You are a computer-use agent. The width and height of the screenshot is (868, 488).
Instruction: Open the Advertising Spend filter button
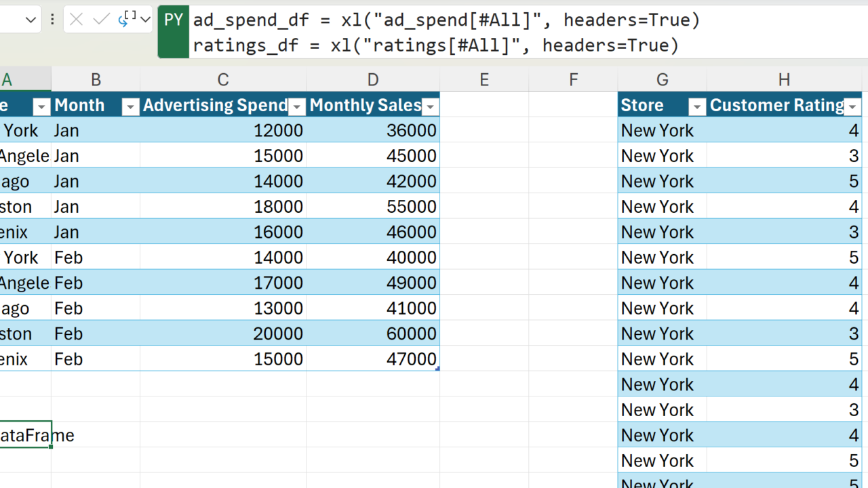(x=297, y=106)
